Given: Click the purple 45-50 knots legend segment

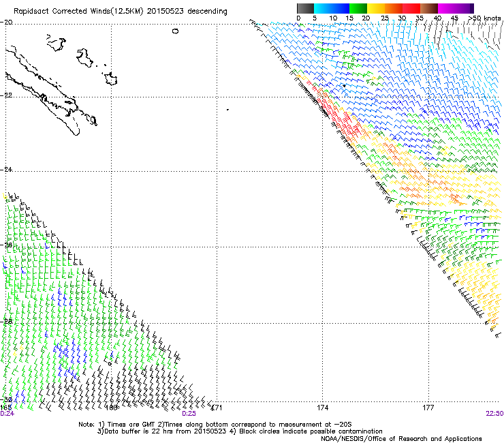Looking at the screenshot, I should pos(464,8).
